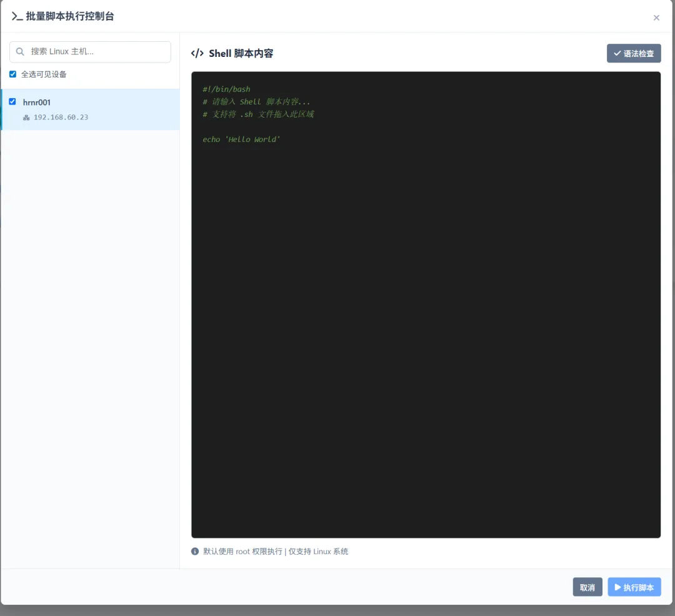Click the search magnifier icon

pos(20,52)
